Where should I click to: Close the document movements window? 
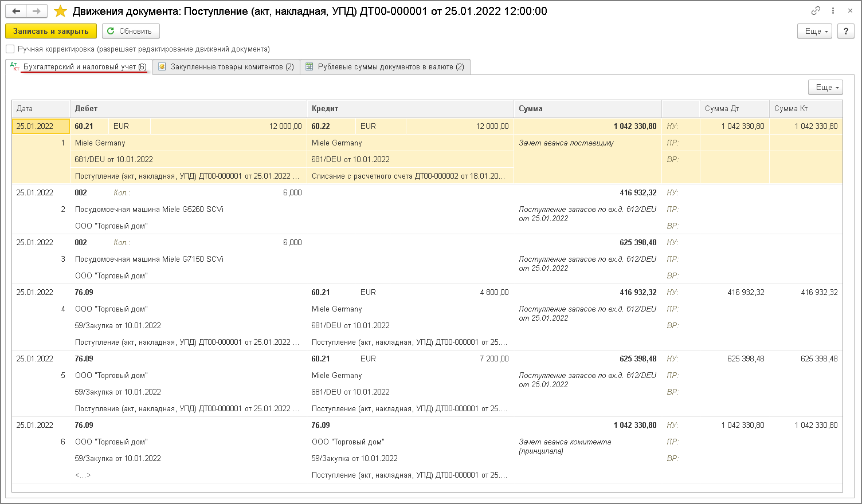[x=850, y=11]
